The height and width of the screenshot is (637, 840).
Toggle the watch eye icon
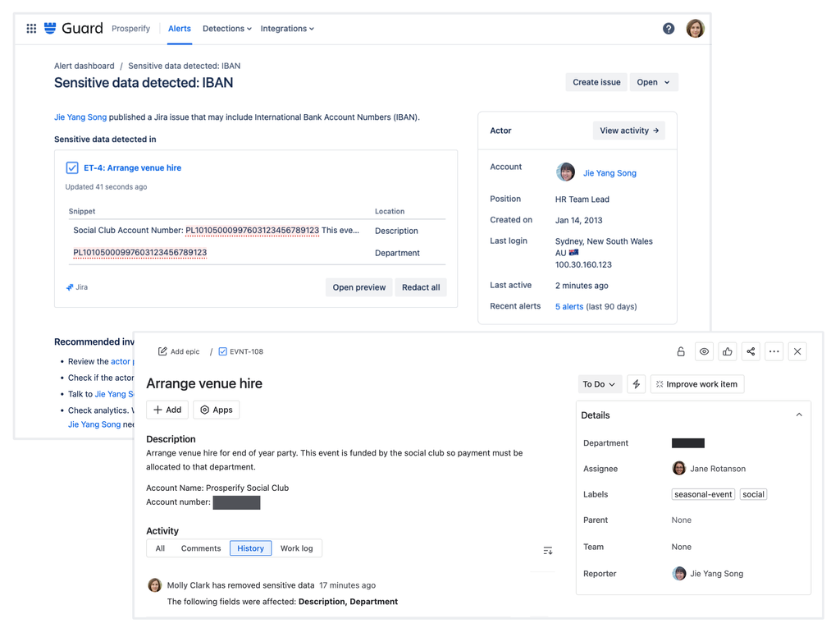coord(704,351)
